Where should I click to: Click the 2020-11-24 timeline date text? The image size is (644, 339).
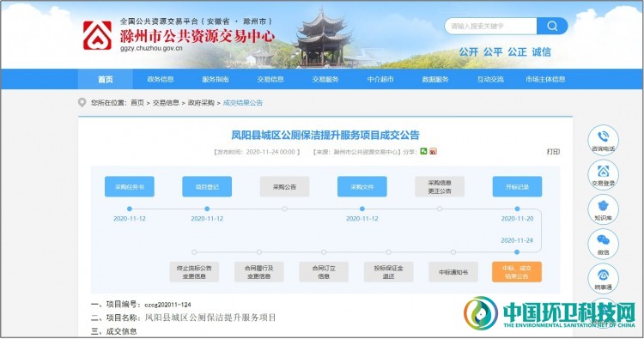coord(517,240)
